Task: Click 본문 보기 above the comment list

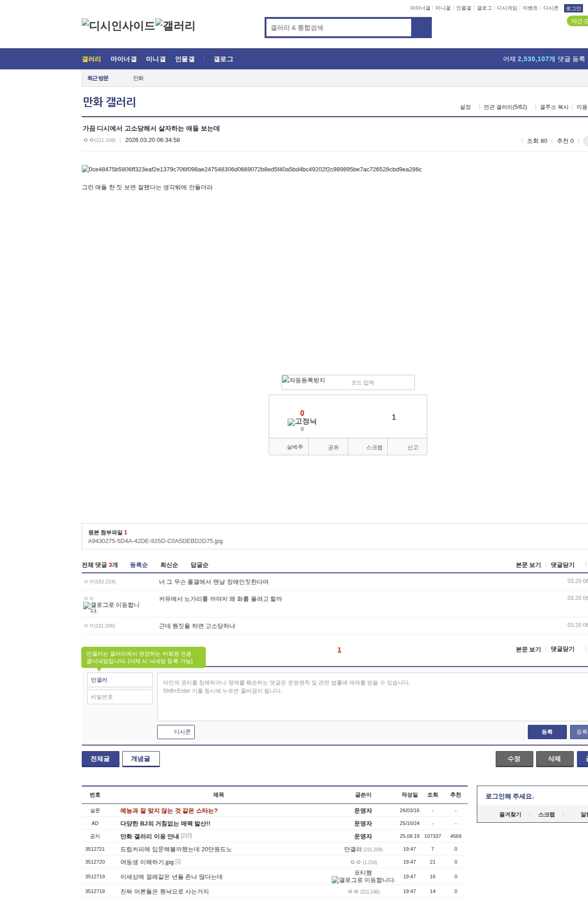Action: tap(528, 565)
